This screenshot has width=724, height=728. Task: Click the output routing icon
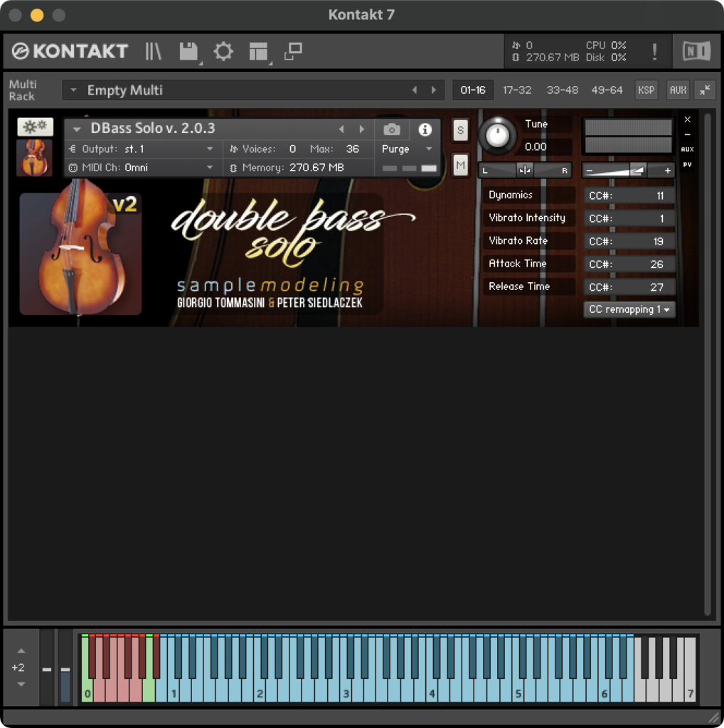tap(73, 149)
